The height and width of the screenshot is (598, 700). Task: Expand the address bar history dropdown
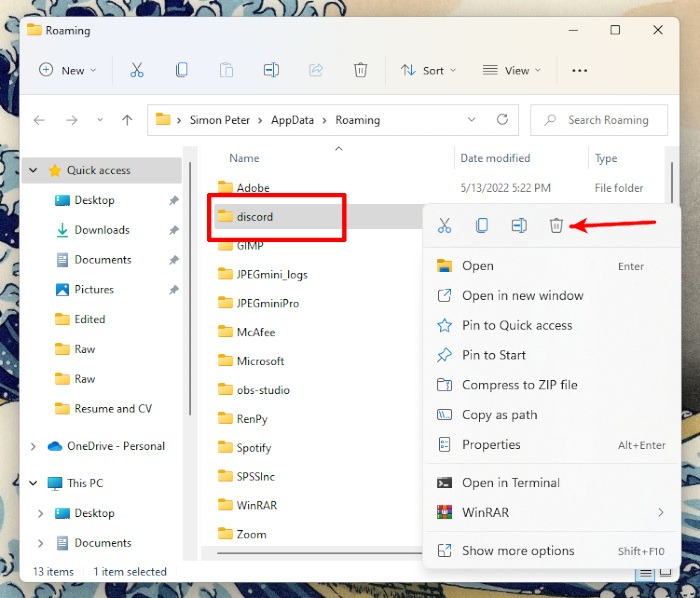[x=471, y=119]
